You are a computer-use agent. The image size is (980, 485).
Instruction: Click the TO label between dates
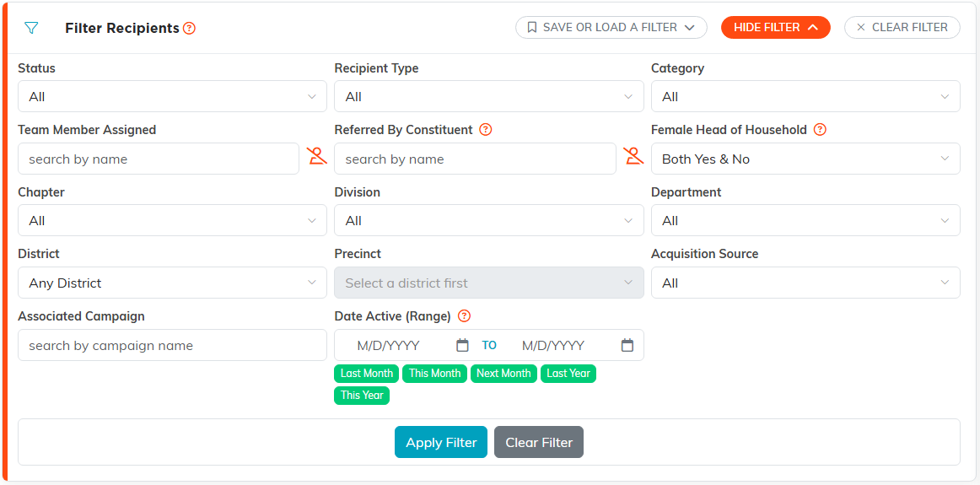point(489,345)
